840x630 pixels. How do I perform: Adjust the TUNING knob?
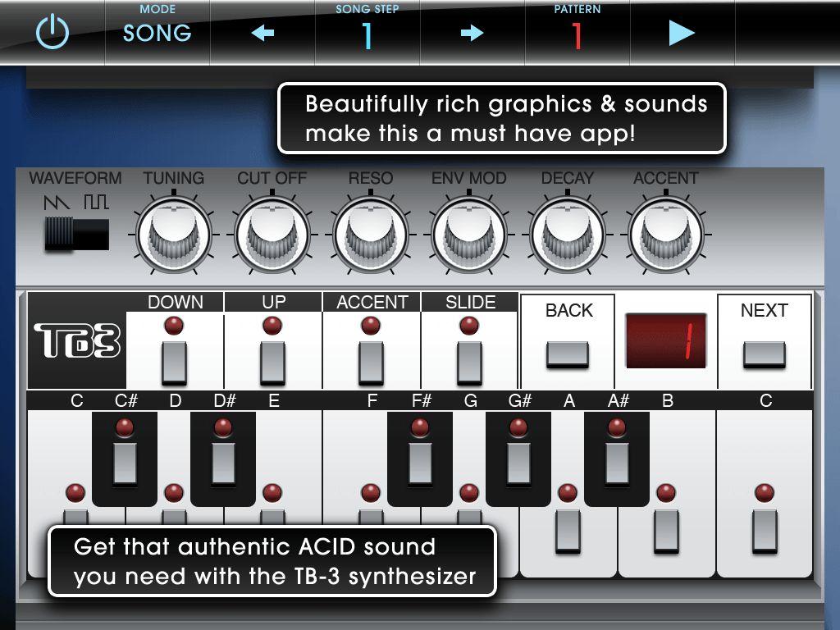click(x=174, y=235)
